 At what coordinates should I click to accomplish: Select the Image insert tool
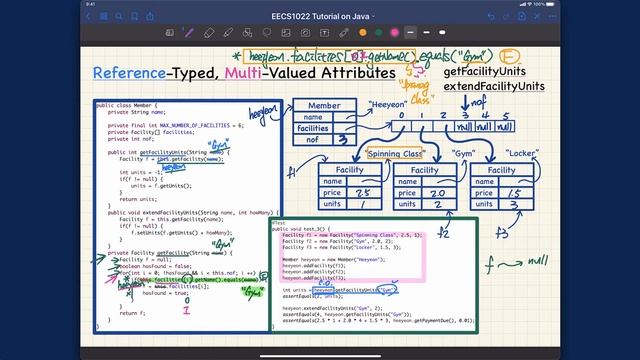click(x=286, y=33)
